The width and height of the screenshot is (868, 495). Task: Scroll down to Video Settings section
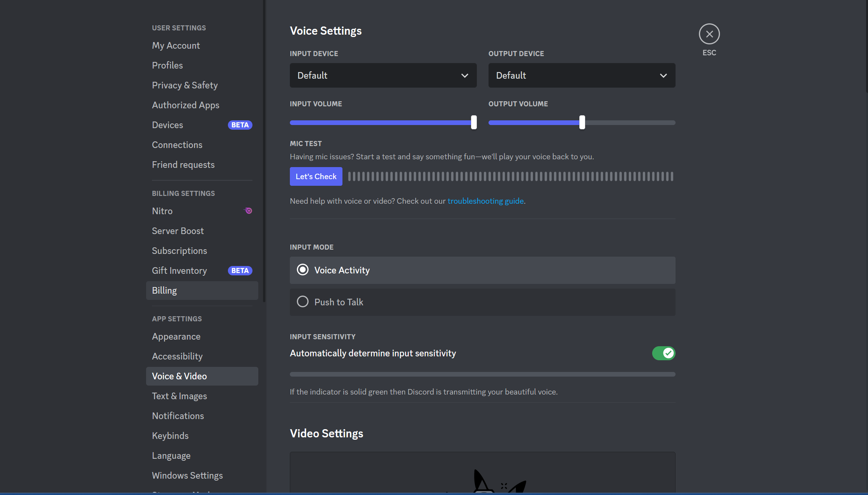coord(326,433)
